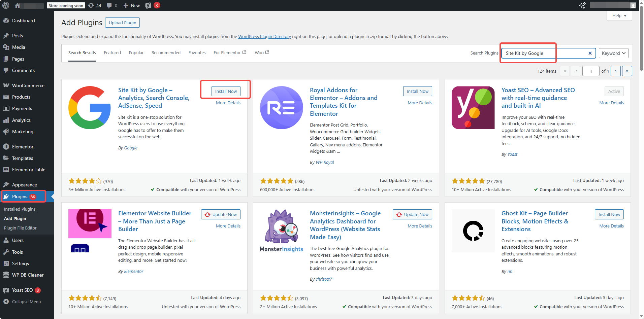Select Media in the sidebar
This screenshot has width=644, height=319.
click(x=18, y=47)
